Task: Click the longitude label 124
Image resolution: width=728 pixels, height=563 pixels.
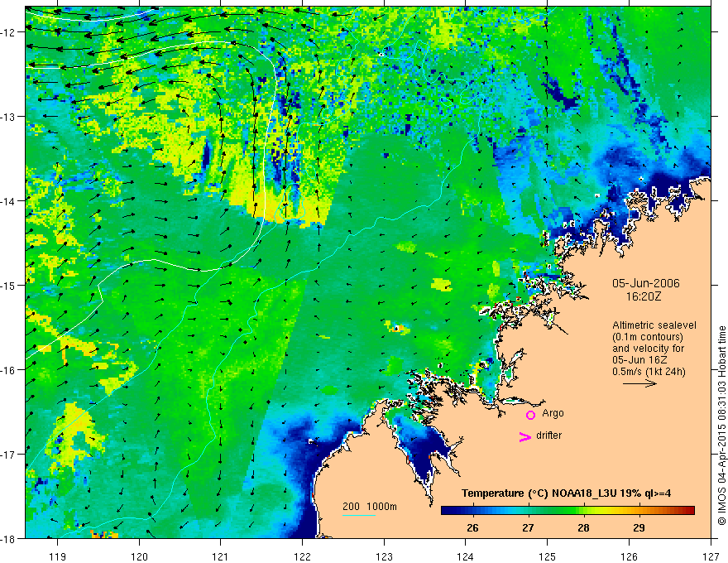Action: coord(466,556)
